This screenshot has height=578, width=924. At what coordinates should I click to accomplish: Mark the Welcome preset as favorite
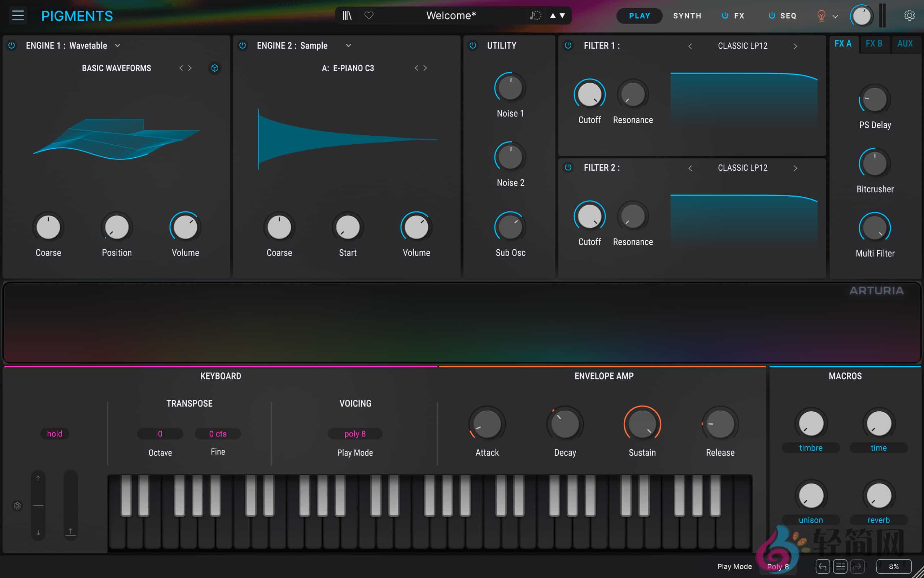point(369,15)
